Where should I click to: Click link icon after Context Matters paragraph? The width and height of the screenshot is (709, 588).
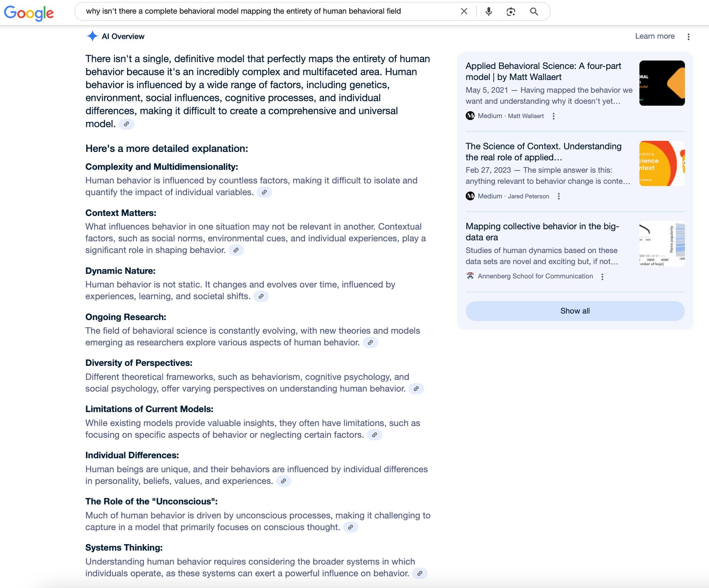(236, 250)
